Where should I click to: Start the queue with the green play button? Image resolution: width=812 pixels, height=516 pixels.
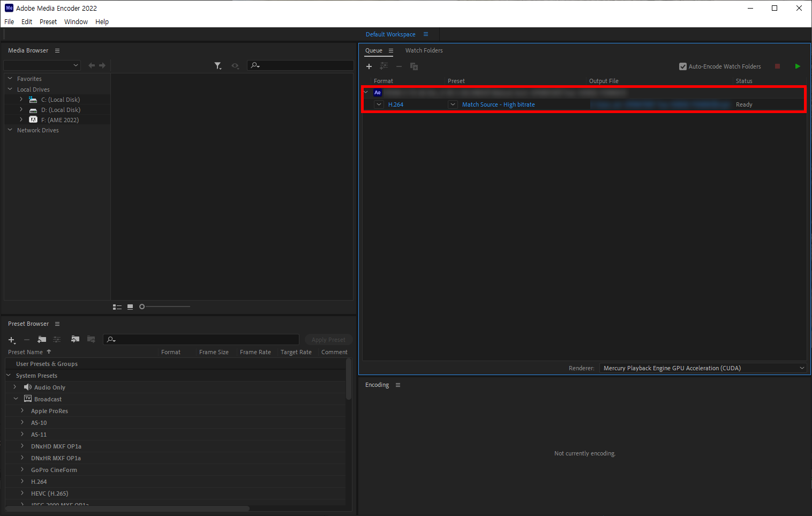798,66
